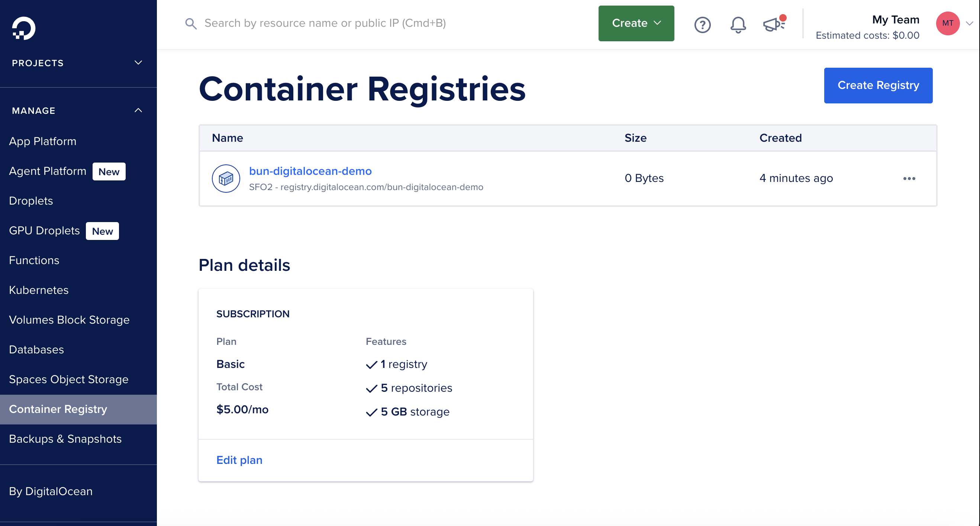The height and width of the screenshot is (526, 980).
Task: Open the bun-digitalocean-demo registry
Action: pos(310,171)
